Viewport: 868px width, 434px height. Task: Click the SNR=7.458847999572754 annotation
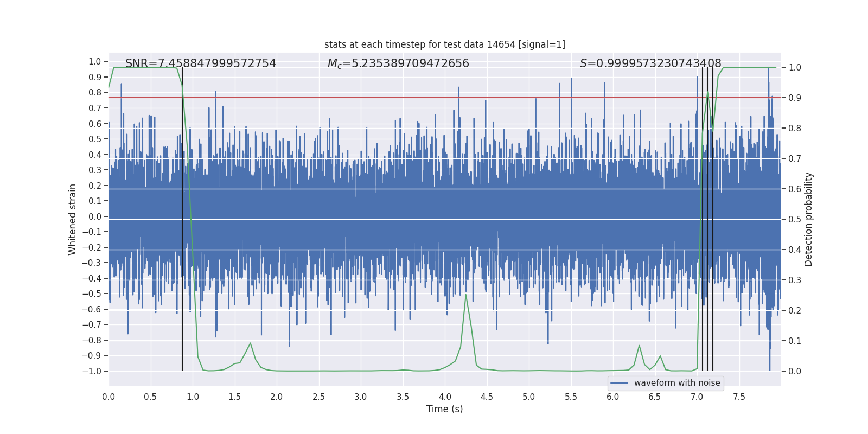(201, 63)
